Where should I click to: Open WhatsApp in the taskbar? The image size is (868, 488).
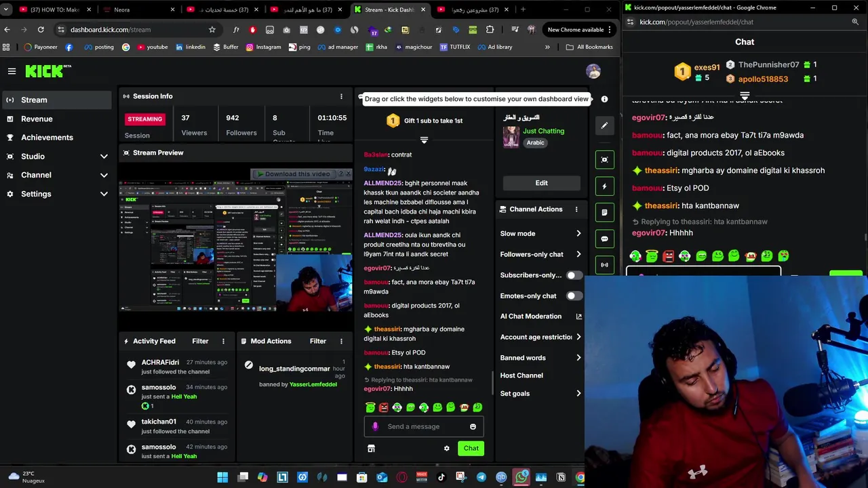pyautogui.click(x=521, y=477)
